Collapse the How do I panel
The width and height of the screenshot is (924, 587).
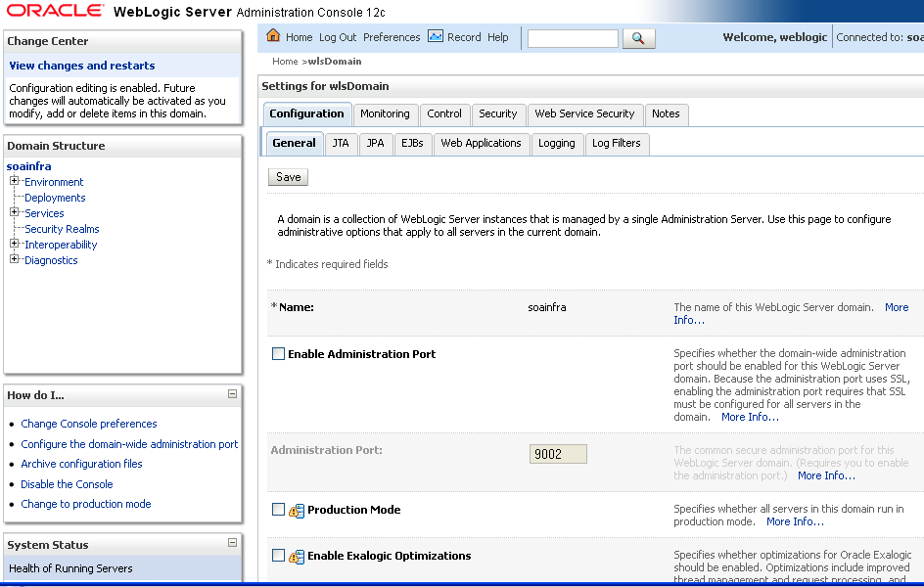coord(232,394)
